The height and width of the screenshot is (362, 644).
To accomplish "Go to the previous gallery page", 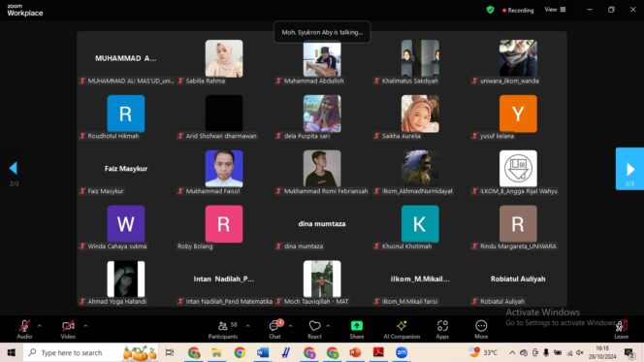I will 14,168.
